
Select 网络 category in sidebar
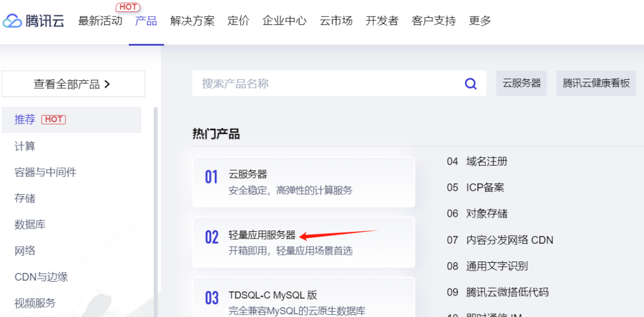pyautogui.click(x=25, y=251)
